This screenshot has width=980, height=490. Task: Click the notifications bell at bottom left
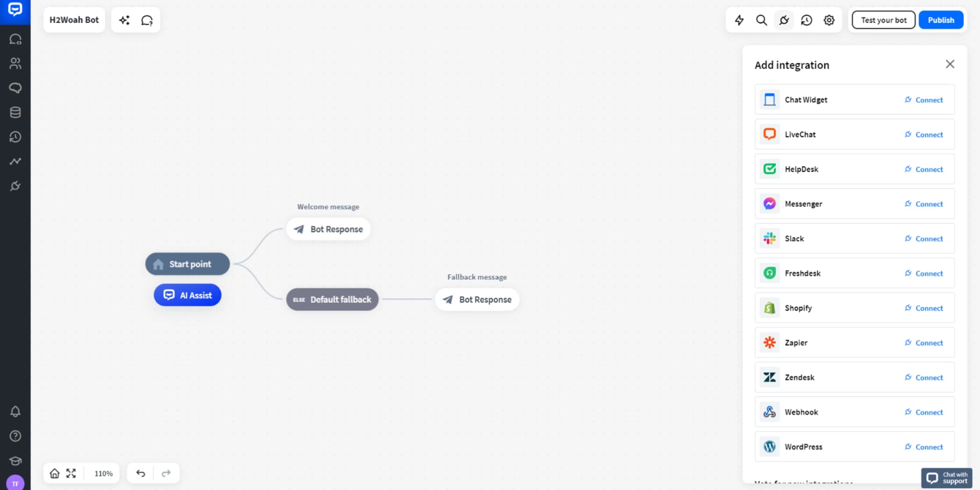tap(15, 412)
